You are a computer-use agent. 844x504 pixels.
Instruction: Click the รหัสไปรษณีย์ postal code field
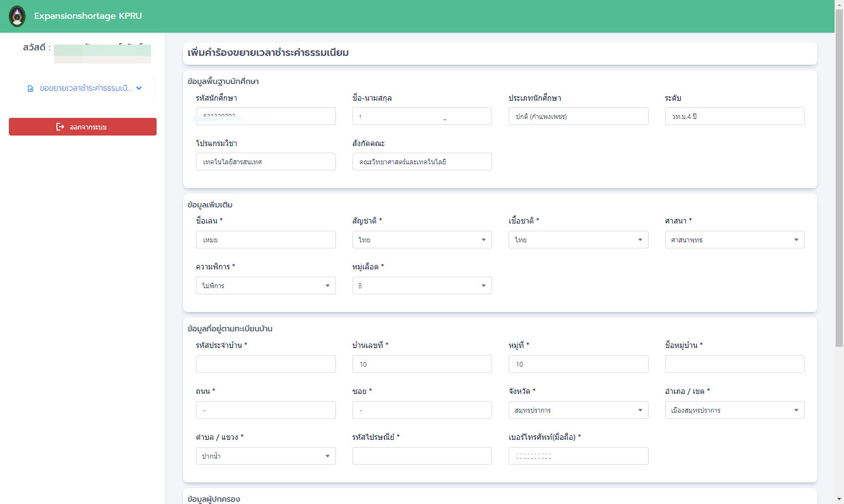click(x=422, y=456)
